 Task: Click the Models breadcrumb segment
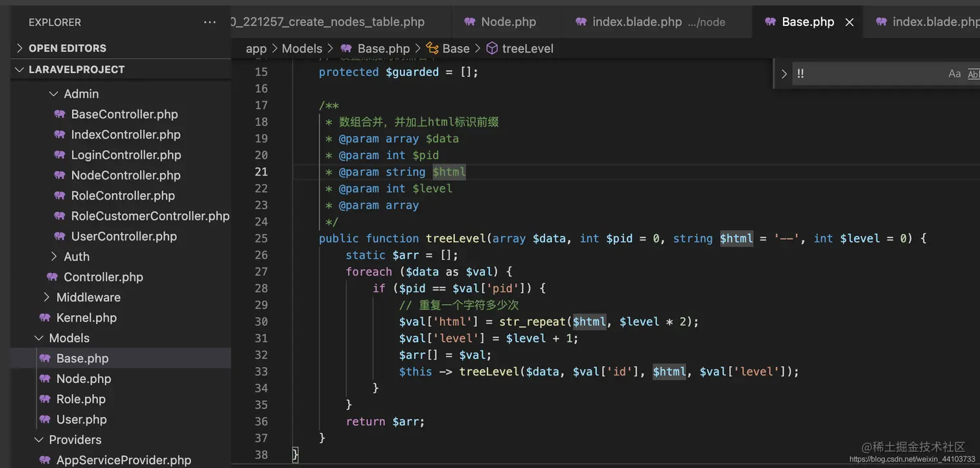[302, 49]
